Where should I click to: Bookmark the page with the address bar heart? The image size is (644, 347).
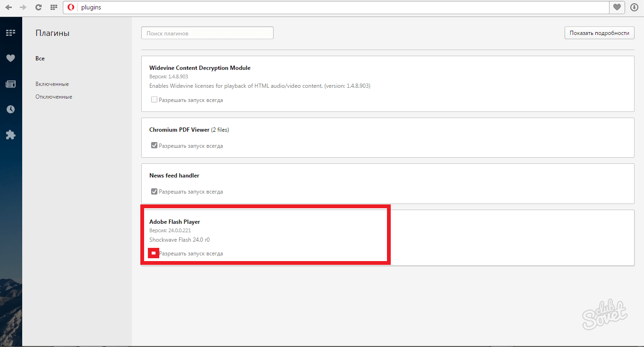(617, 8)
